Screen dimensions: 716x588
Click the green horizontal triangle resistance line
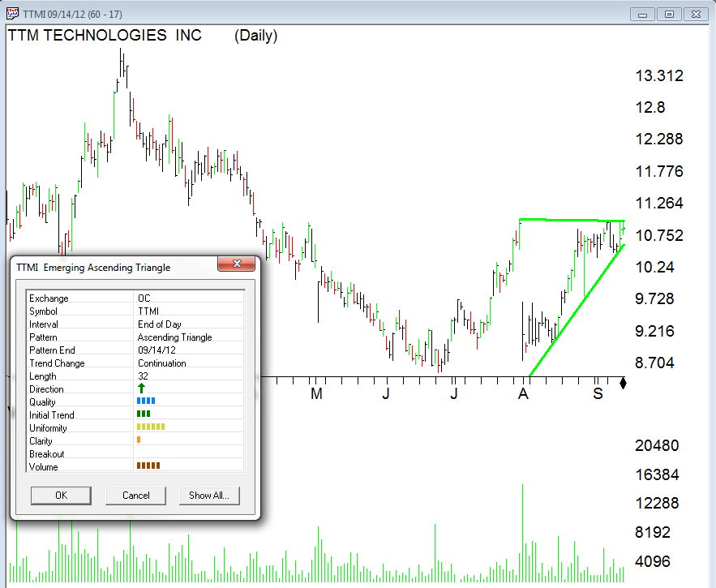[572, 221]
